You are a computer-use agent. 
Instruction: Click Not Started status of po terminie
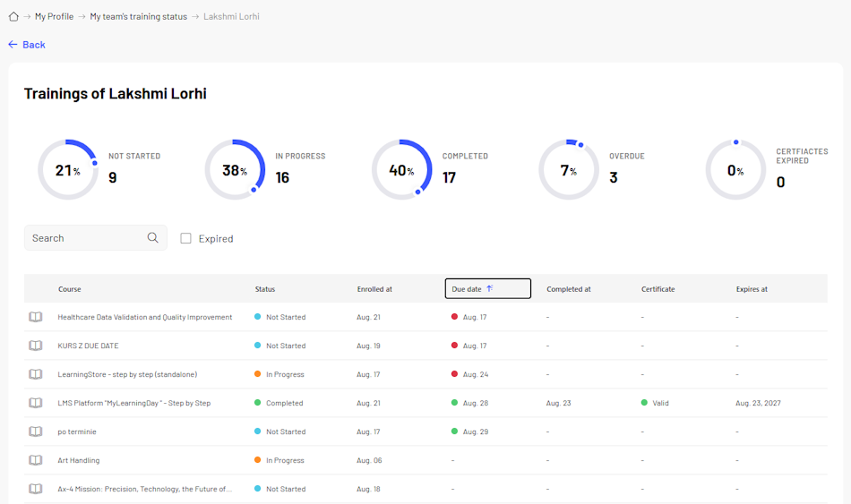(x=280, y=431)
